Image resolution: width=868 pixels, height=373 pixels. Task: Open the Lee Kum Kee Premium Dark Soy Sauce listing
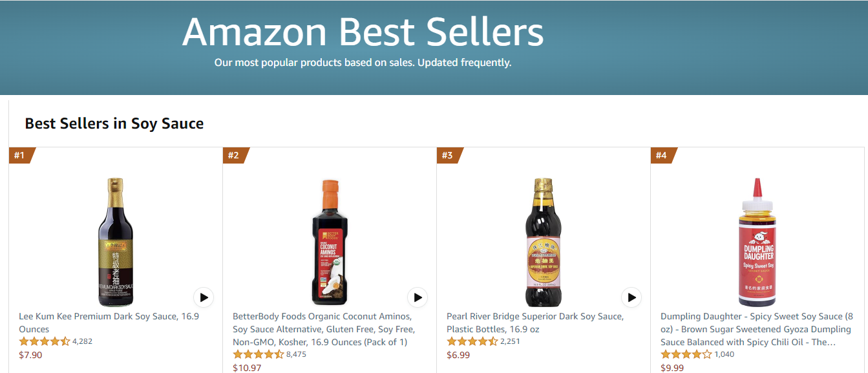point(103,322)
